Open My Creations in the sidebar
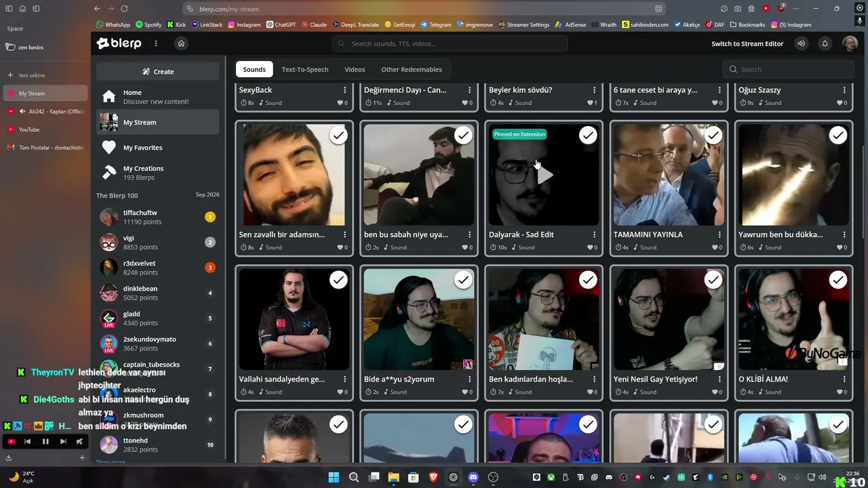The image size is (868, 488). 157,173
